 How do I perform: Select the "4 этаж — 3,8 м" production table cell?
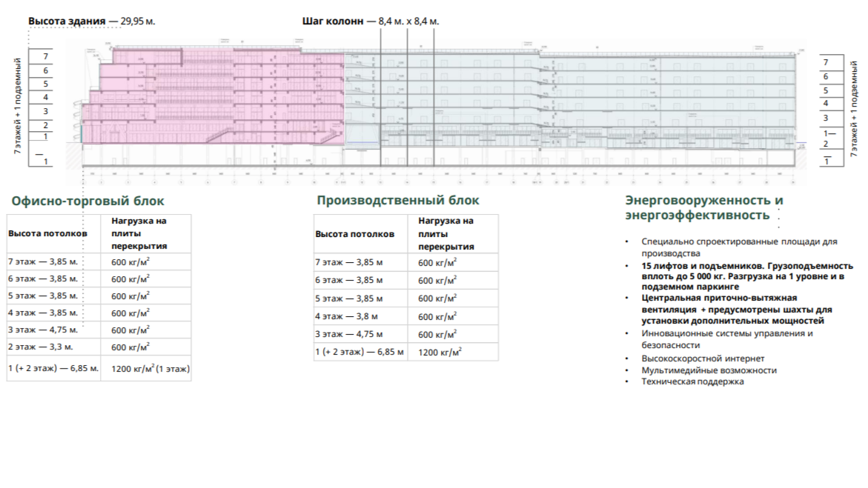pyautogui.click(x=348, y=316)
